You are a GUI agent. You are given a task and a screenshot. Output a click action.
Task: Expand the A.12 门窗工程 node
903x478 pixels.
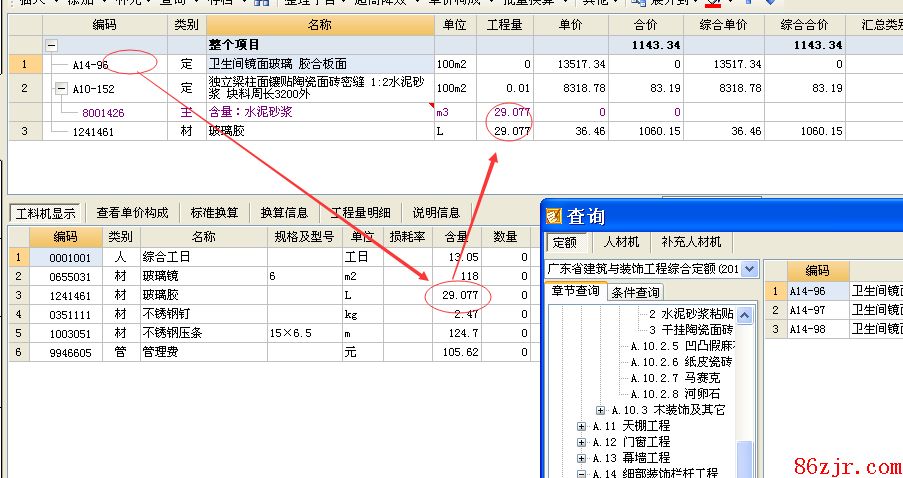pyautogui.click(x=582, y=442)
